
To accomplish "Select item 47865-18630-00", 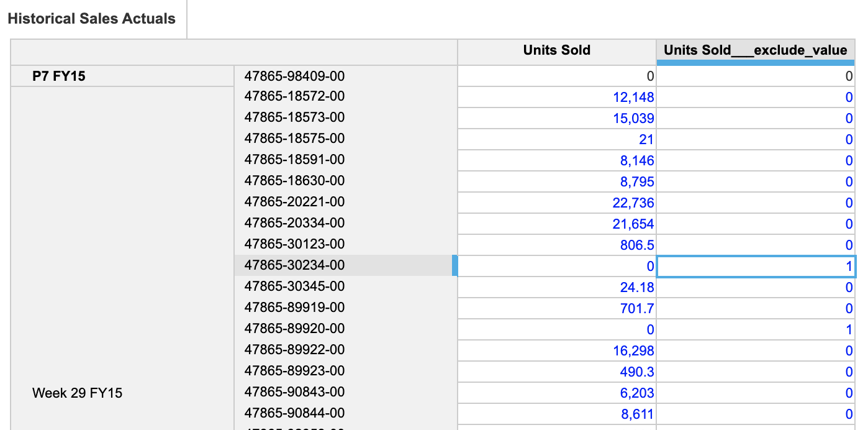I will click(346, 181).
